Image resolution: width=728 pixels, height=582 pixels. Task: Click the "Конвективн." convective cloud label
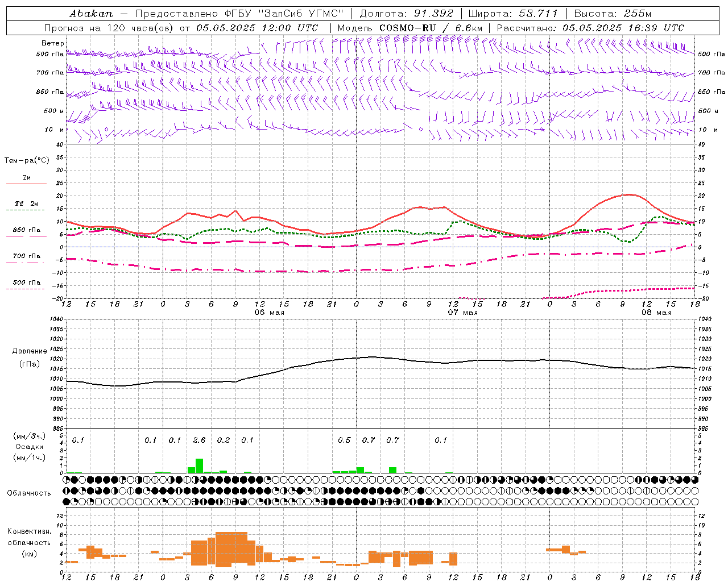point(30,531)
